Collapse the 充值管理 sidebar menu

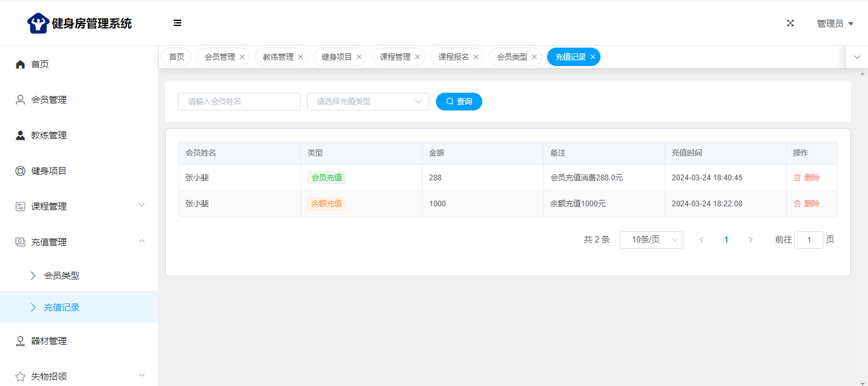pyautogui.click(x=79, y=242)
